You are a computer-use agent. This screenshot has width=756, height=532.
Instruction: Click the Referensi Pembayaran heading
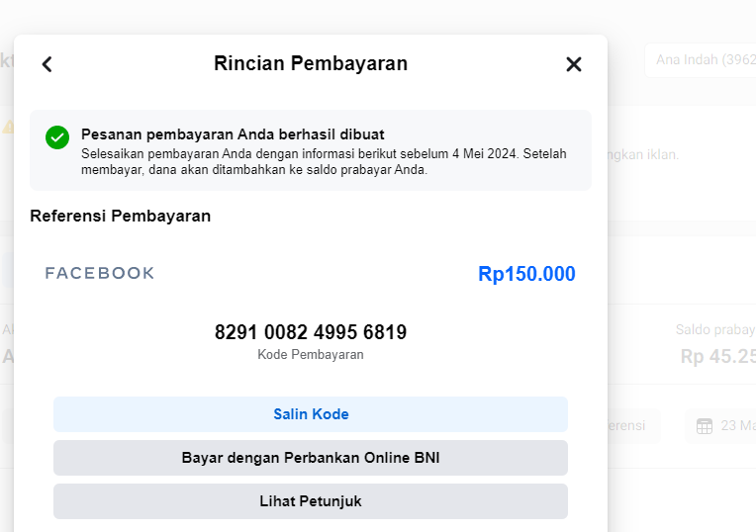click(x=121, y=216)
